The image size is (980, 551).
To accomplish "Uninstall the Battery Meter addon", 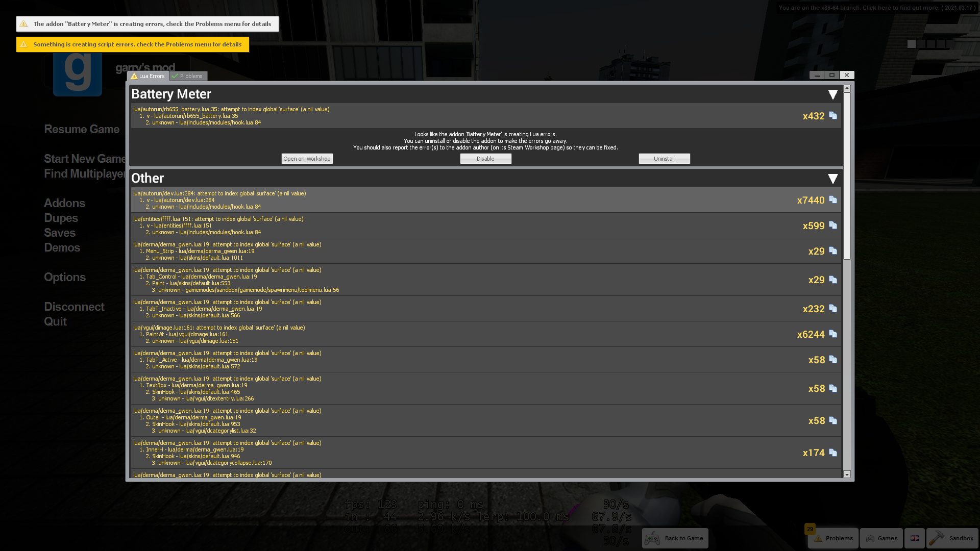I will click(x=665, y=158).
